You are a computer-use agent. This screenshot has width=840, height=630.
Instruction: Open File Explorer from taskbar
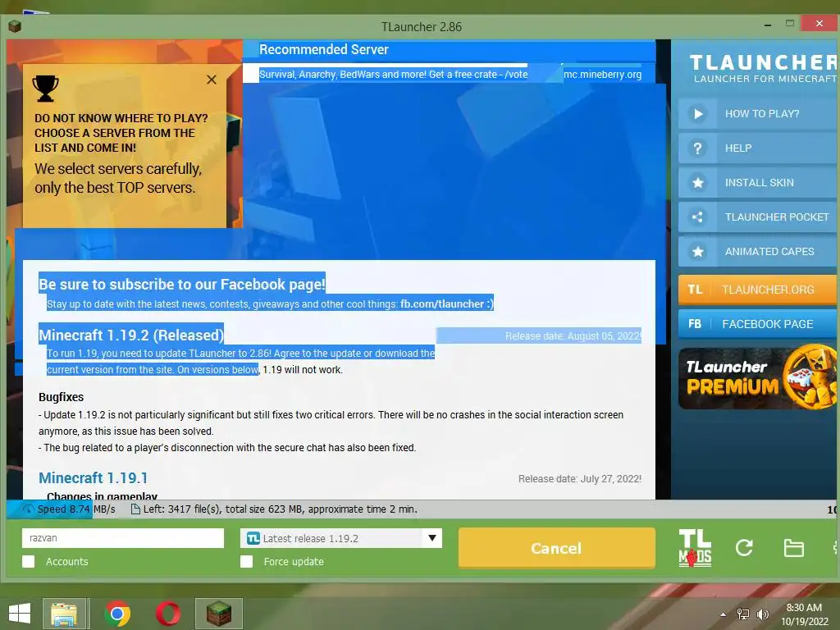[64, 614]
